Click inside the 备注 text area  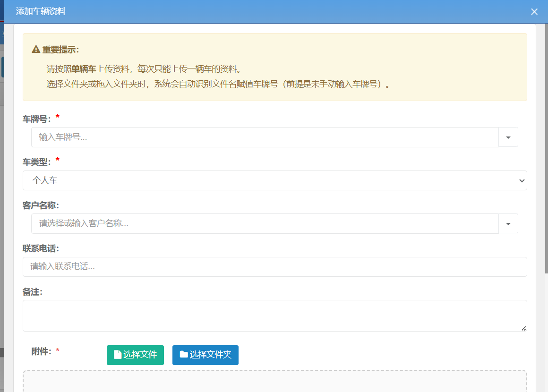(x=274, y=315)
